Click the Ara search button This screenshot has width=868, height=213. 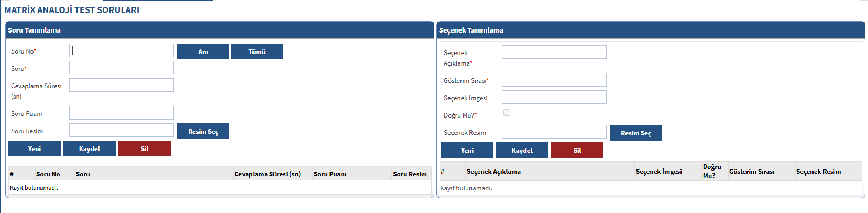203,51
